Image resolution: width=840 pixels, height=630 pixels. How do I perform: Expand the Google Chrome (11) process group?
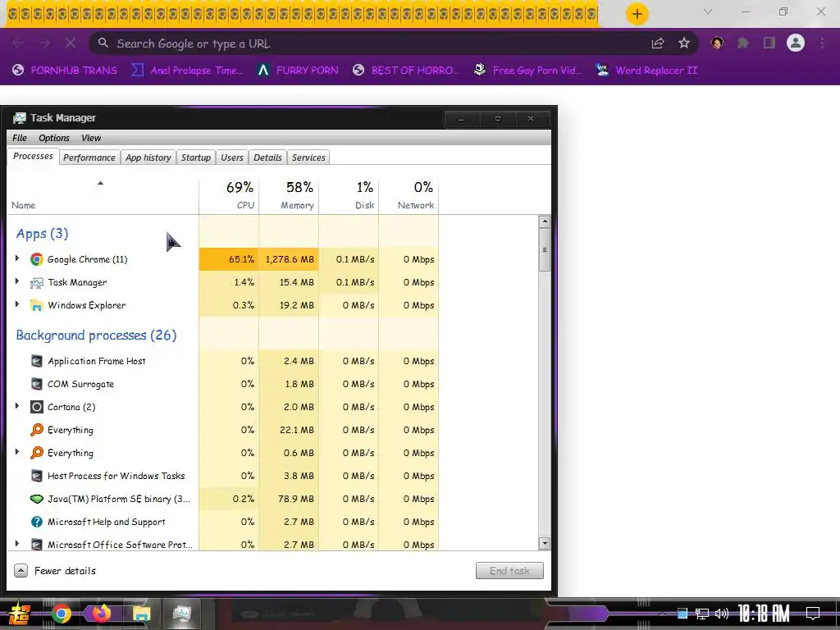click(x=17, y=258)
